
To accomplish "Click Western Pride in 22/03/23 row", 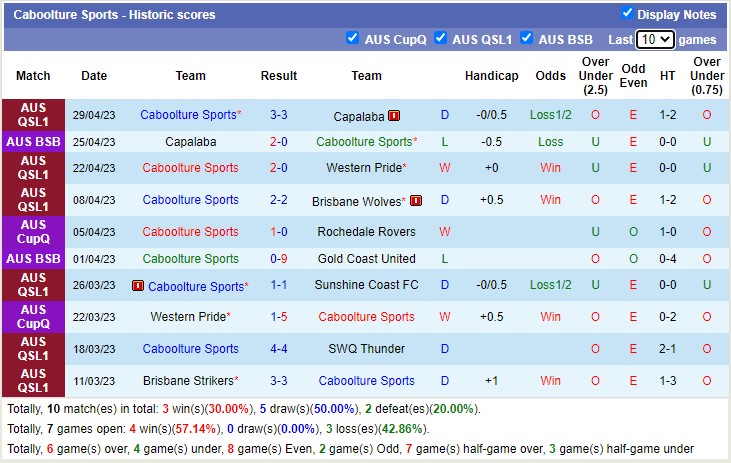I will click(x=188, y=317).
